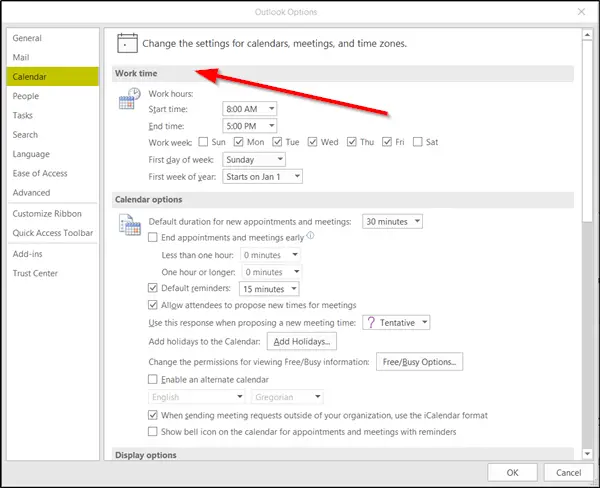Check the Sun work week box
Screen dimensions: 600x488
point(203,142)
